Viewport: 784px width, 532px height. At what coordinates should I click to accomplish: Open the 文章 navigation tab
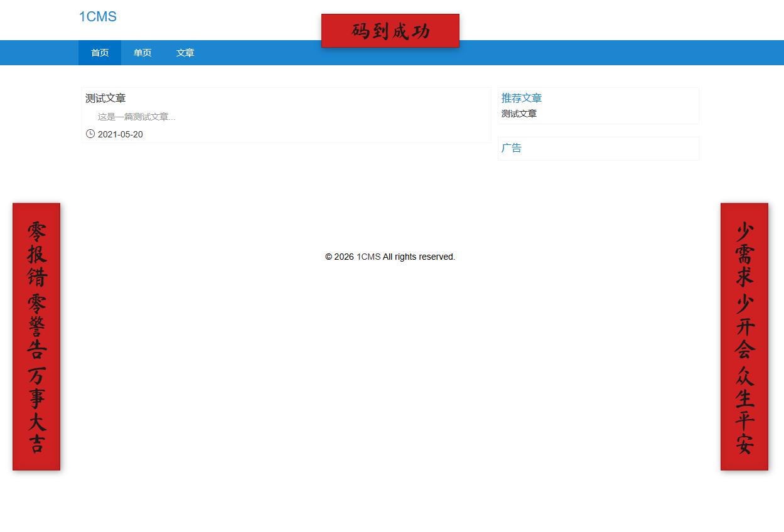click(185, 53)
